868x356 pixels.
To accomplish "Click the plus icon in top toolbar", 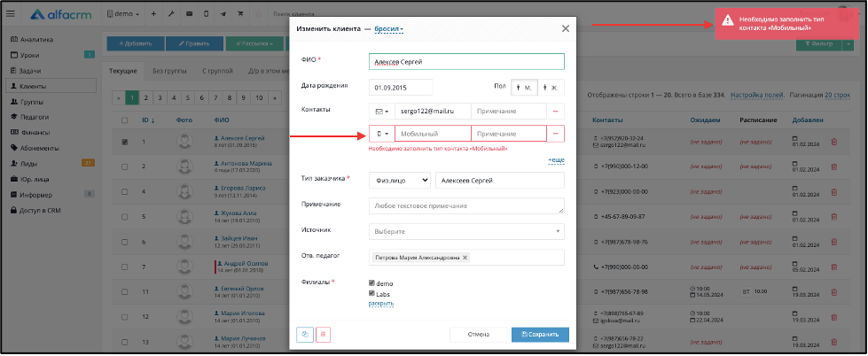I will pos(153,14).
